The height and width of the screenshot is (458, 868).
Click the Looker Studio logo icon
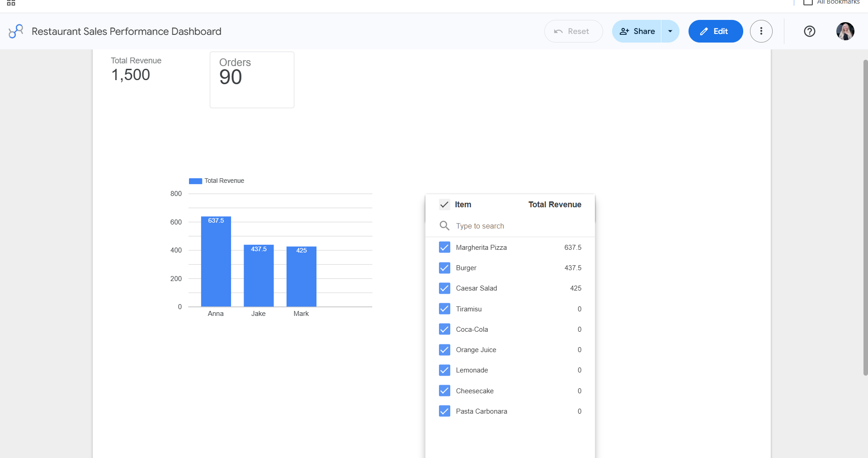(16, 31)
